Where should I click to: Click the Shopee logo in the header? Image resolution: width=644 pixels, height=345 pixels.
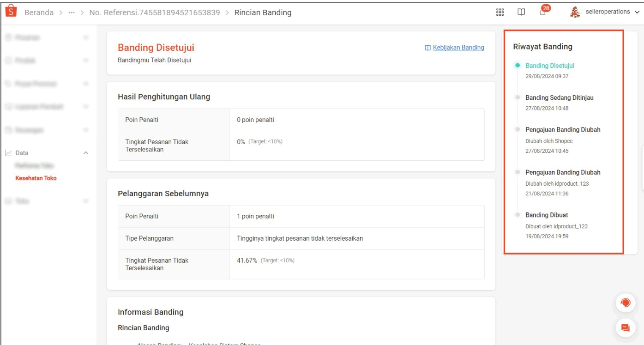pyautogui.click(x=10, y=12)
